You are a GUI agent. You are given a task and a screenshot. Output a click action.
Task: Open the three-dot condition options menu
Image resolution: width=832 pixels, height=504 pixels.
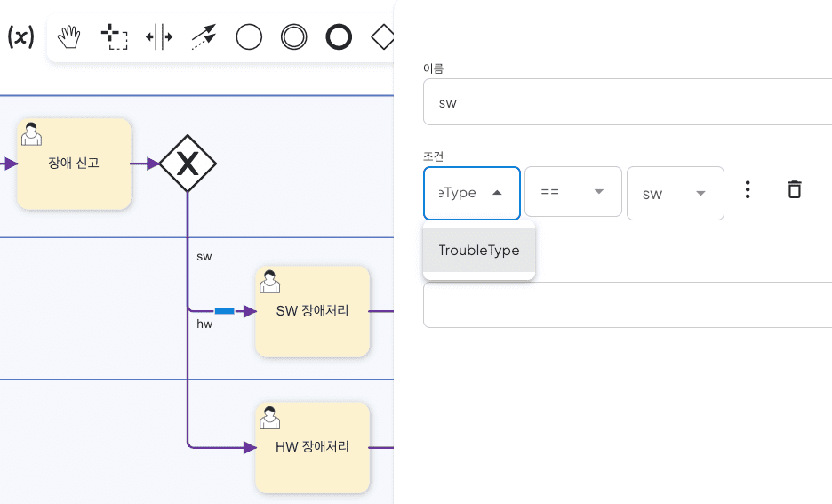click(x=748, y=189)
